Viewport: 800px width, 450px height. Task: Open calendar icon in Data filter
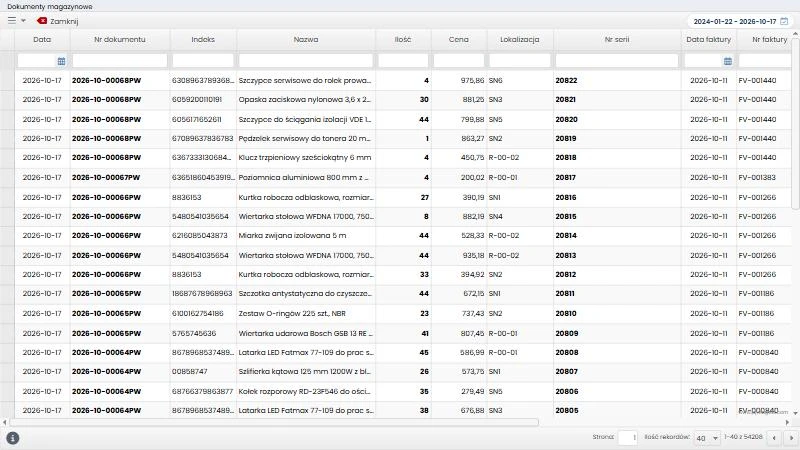pyautogui.click(x=61, y=61)
